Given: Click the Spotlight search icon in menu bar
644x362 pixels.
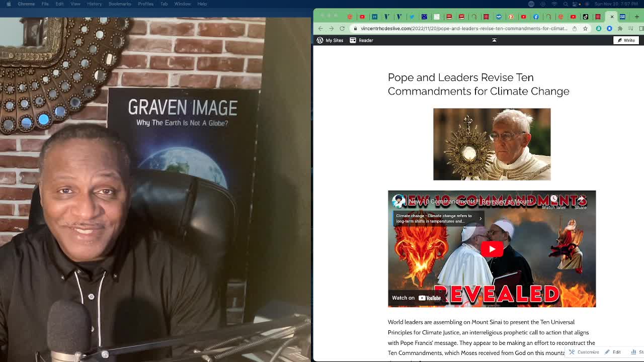Looking at the screenshot, I should click(566, 4).
